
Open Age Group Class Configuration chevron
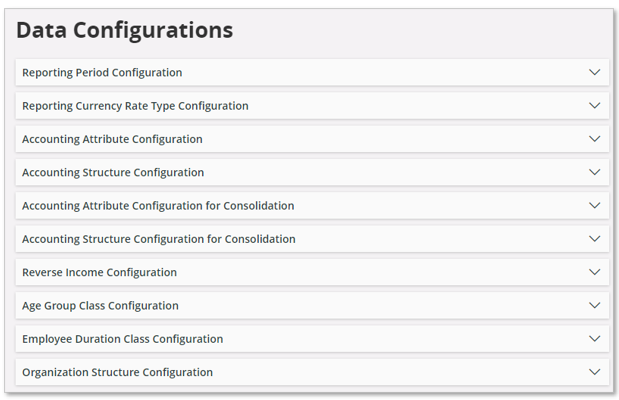[594, 305]
